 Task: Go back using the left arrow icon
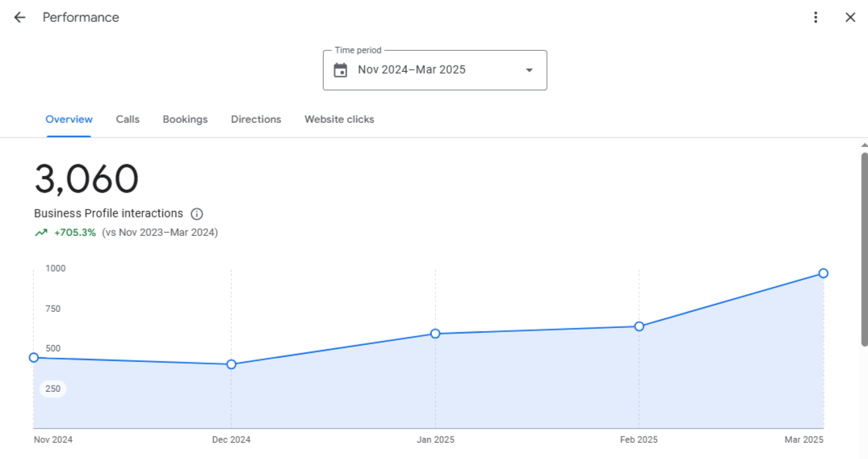(x=20, y=17)
